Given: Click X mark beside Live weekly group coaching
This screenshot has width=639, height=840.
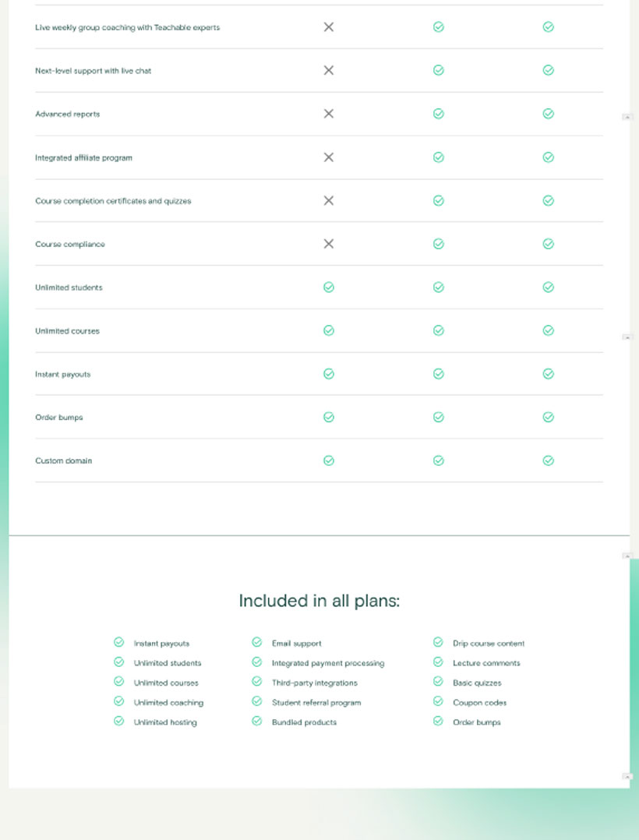Looking at the screenshot, I should 329,26.
